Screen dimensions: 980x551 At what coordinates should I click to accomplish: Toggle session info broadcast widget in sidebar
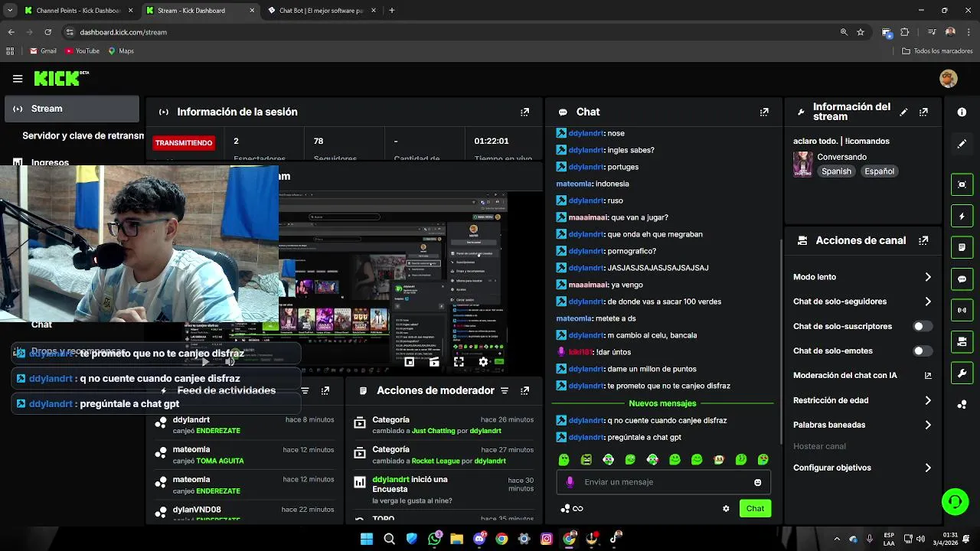(x=962, y=310)
